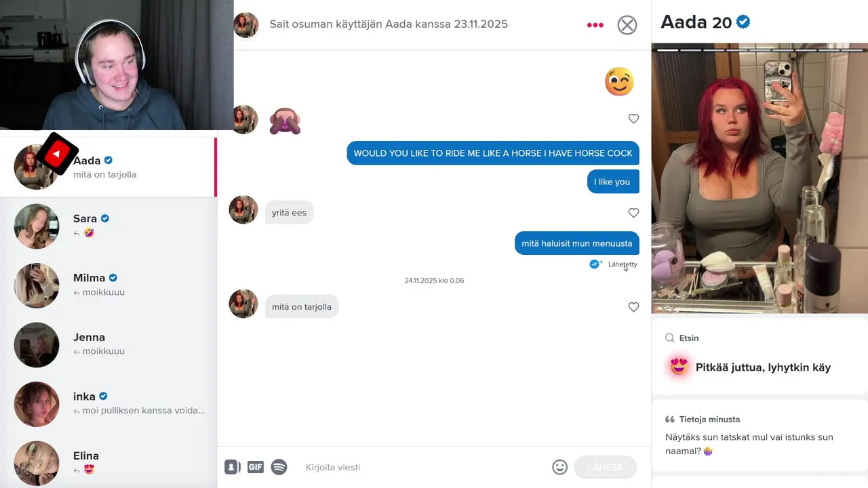Screen dimensions: 868x488
Task: Like the 'mitä on tarjolla' message heart
Action: click(x=633, y=307)
